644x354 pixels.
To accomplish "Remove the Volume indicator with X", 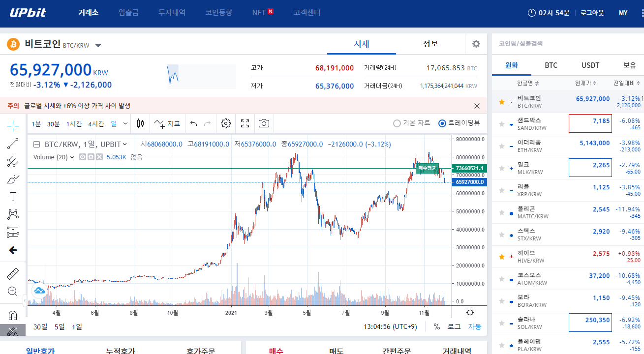I will click(x=99, y=157).
